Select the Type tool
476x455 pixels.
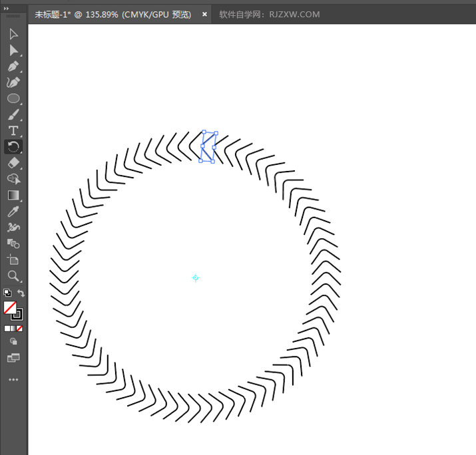(13, 131)
